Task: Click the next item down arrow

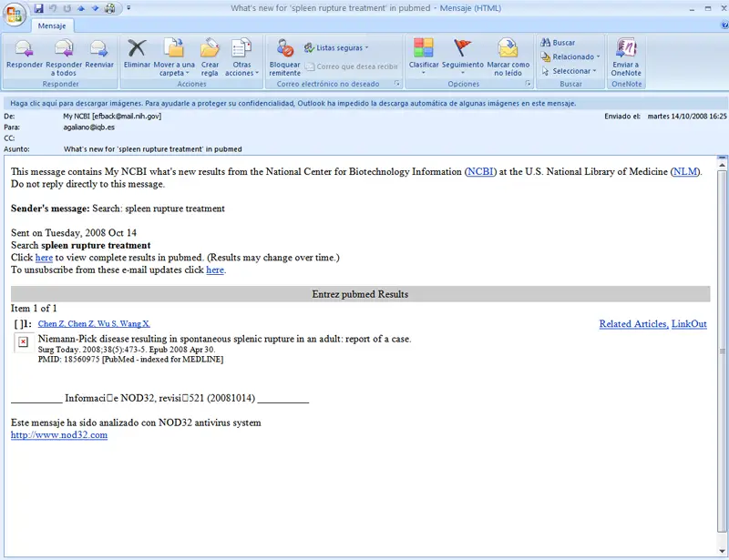Action: (96, 8)
